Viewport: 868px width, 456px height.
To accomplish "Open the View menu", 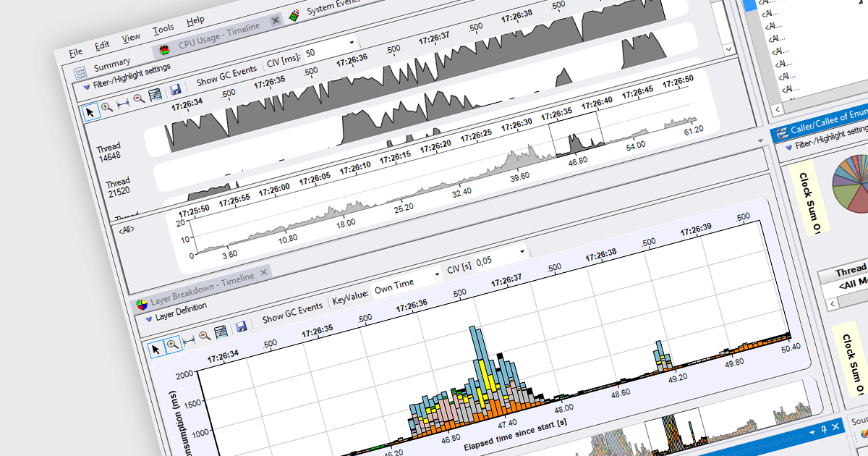I will pyautogui.click(x=131, y=37).
